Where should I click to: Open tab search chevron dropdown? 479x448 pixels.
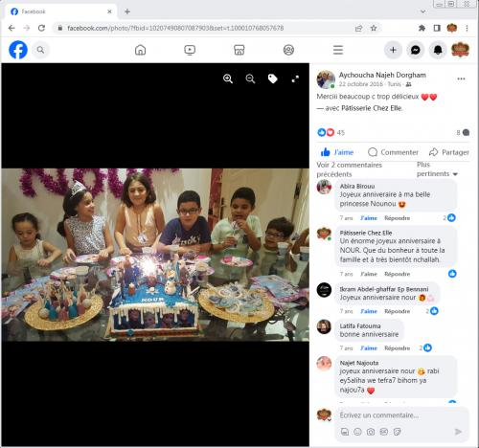[x=423, y=11]
